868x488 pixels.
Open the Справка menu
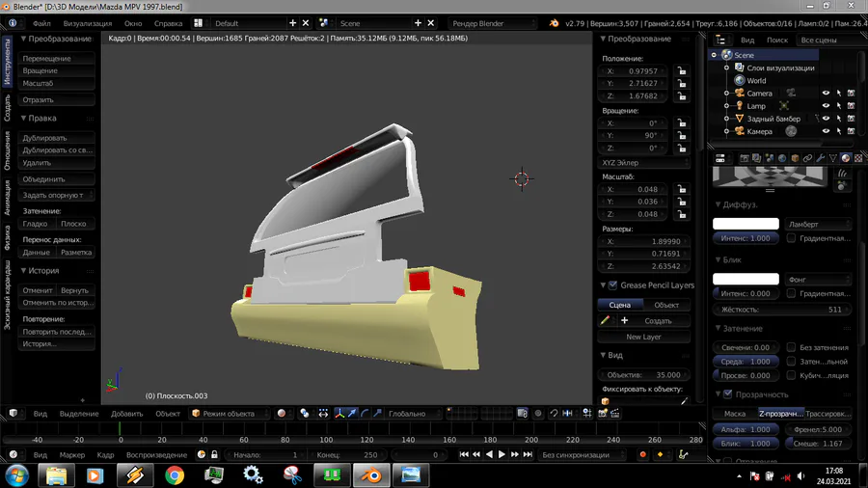pyautogui.click(x=168, y=23)
